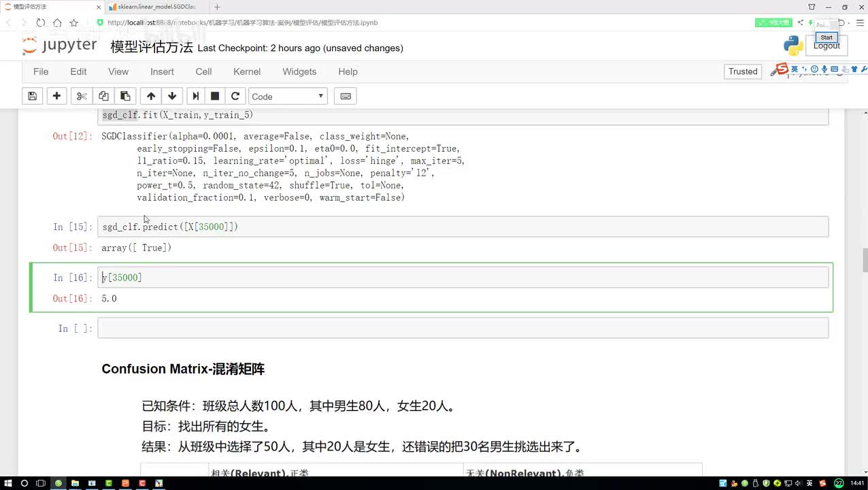868x490 pixels.
Task: Click Sogou input wrench settings icon
Action: (865, 69)
